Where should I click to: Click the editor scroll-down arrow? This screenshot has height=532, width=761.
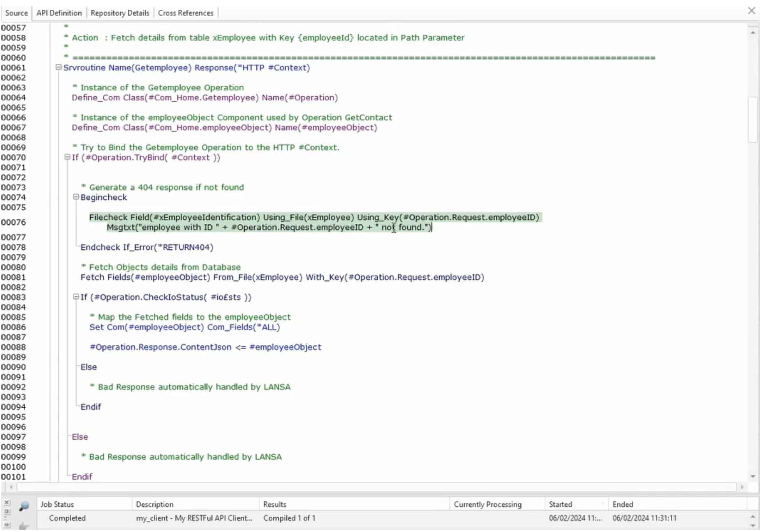752,477
